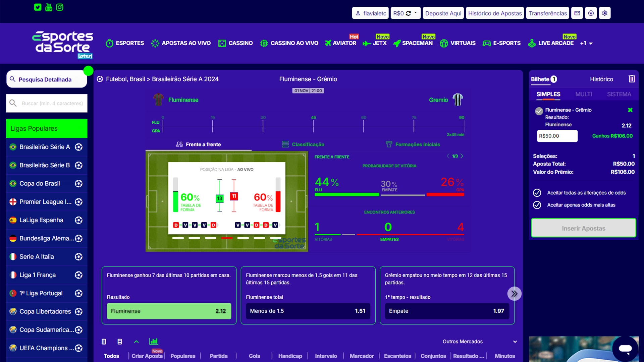Image resolution: width=644 pixels, height=362 pixels.
Task: Open APOSTAS AO VIVO menu
Action: [x=181, y=43]
